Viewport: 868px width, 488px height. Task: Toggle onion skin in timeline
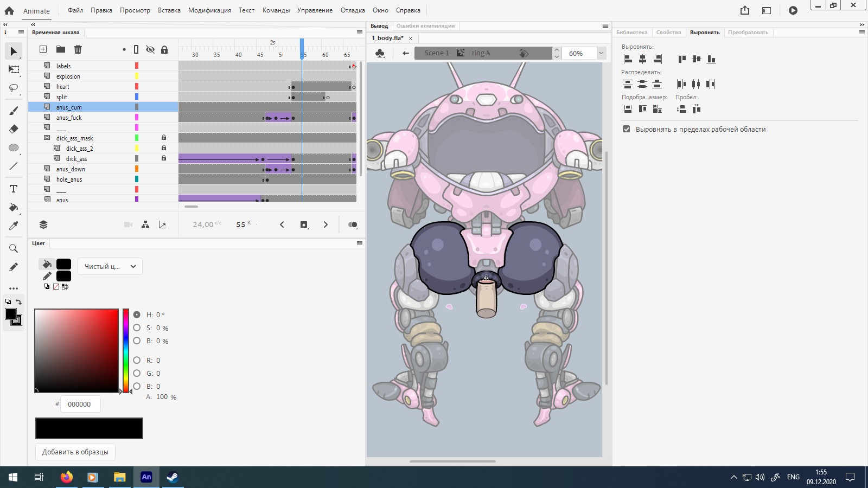[x=353, y=225]
